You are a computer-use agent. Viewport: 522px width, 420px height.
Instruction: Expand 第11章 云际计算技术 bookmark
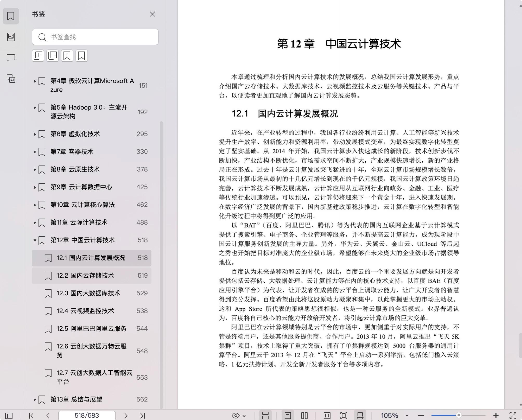click(35, 223)
